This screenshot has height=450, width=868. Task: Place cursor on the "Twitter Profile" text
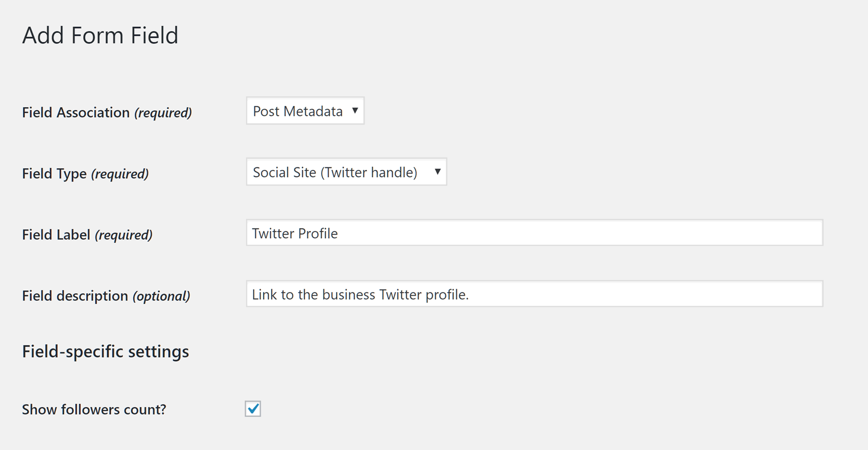click(295, 234)
